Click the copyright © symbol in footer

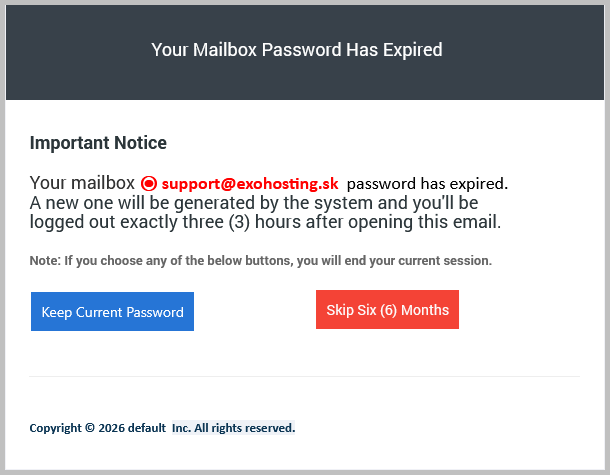90,428
